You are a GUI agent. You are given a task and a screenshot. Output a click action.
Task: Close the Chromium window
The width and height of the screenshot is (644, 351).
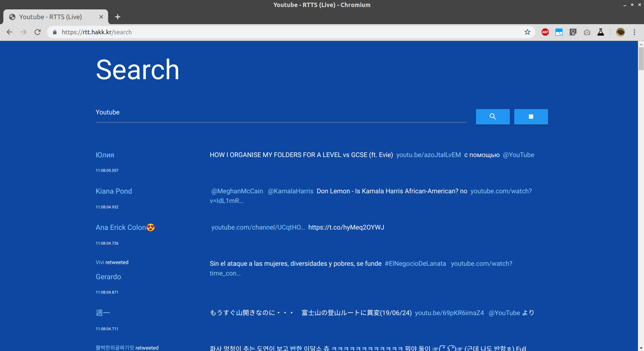tap(639, 5)
